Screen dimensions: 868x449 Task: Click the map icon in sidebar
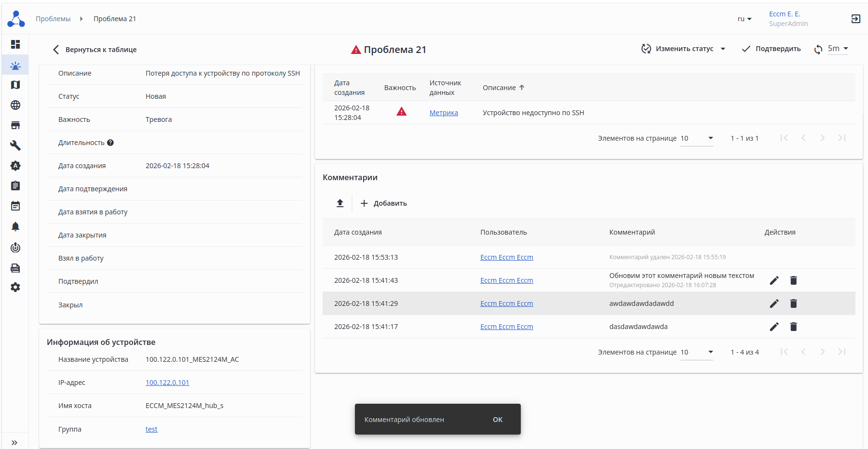tap(15, 85)
